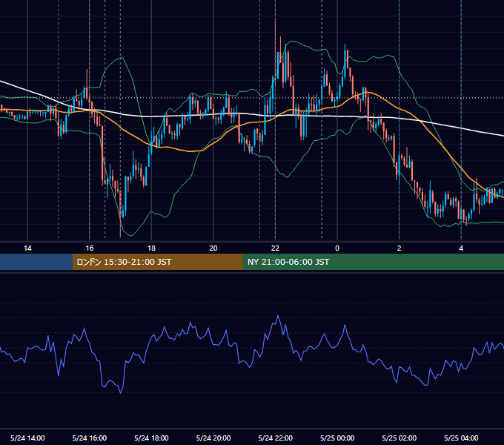Click the 5/25 04:00 timestamp label

[x=461, y=438]
